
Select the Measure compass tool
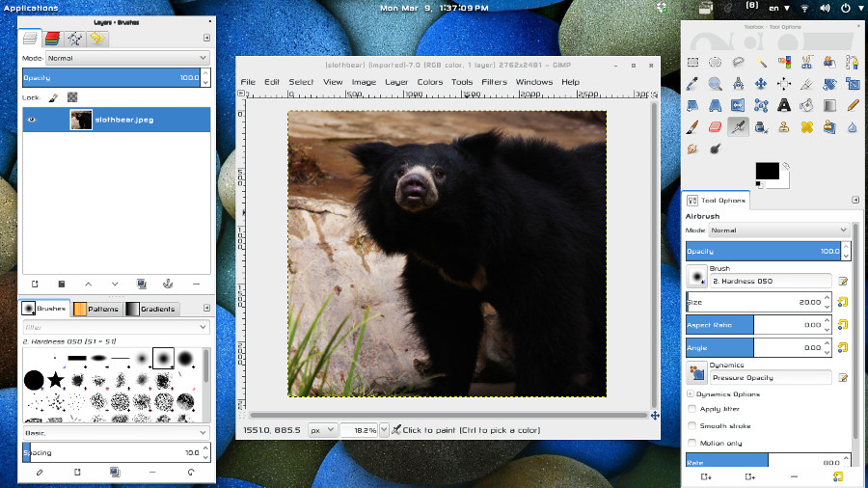click(x=738, y=84)
